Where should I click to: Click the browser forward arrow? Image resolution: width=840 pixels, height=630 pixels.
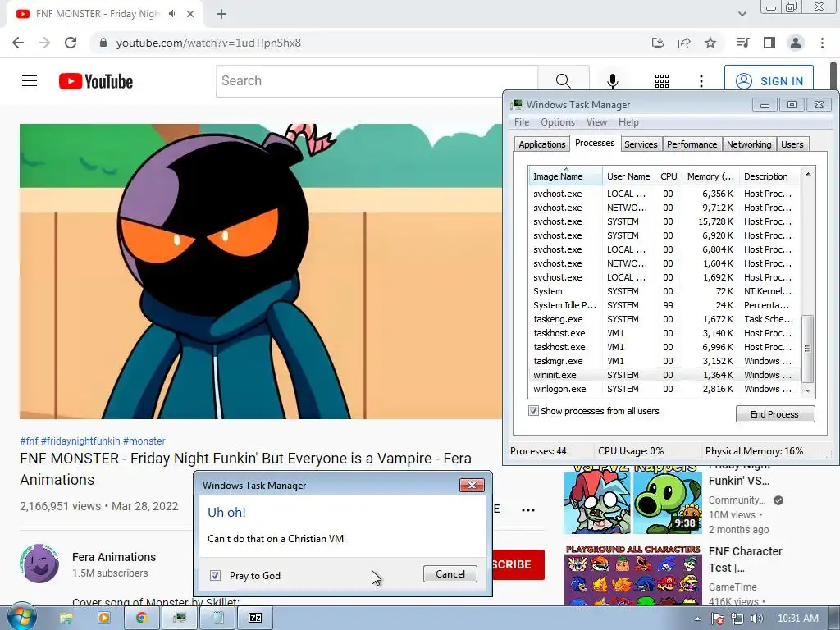pos(44,43)
